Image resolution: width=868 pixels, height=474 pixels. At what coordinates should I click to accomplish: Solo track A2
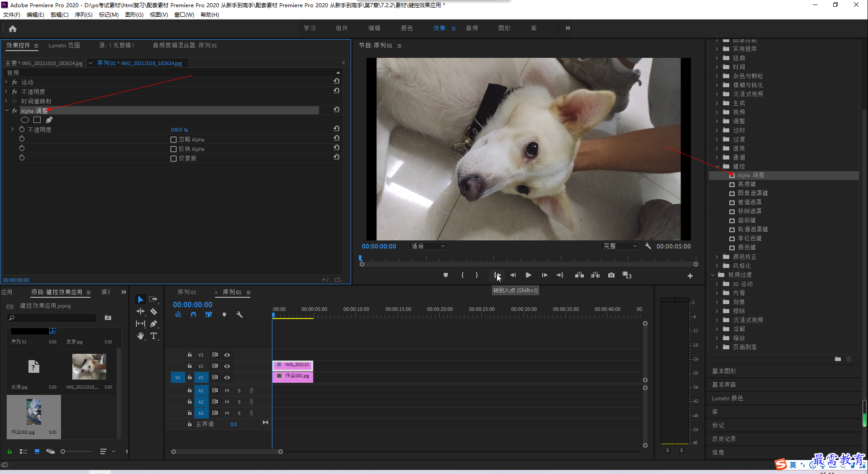click(x=239, y=402)
